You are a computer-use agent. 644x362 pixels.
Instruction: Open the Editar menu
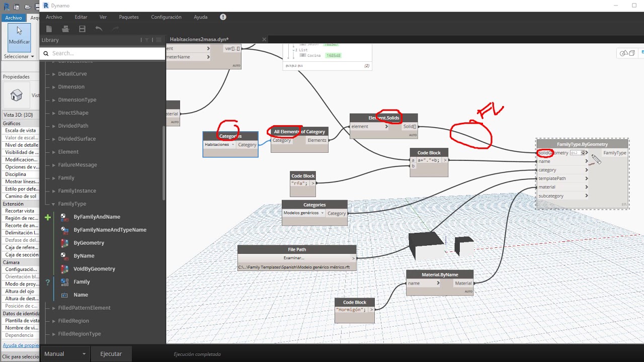(x=81, y=17)
